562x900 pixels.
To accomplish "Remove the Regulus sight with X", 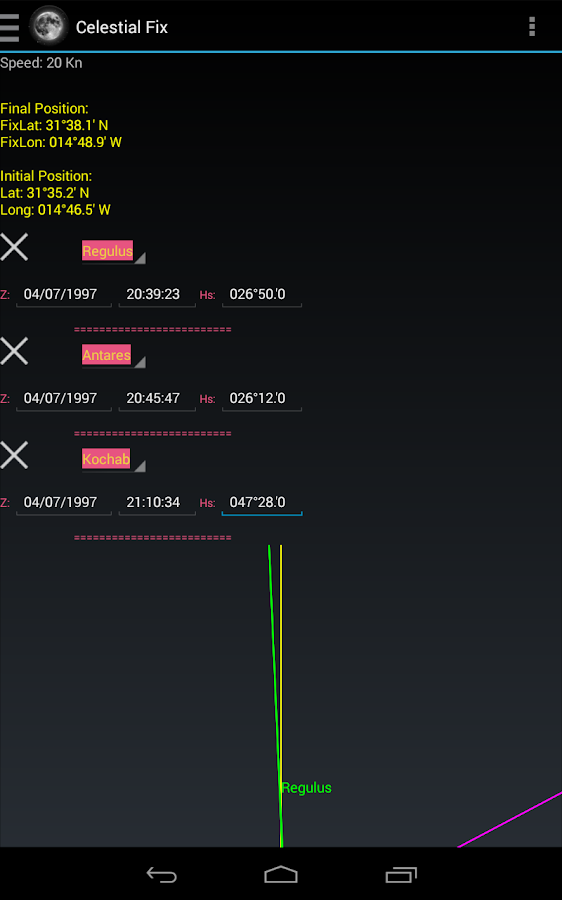I will coord(14,247).
